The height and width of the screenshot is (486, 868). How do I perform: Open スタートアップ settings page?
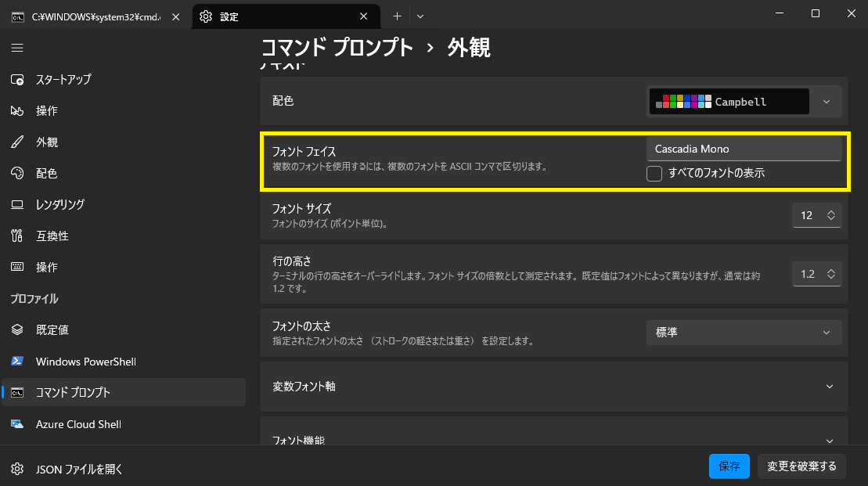coord(63,80)
